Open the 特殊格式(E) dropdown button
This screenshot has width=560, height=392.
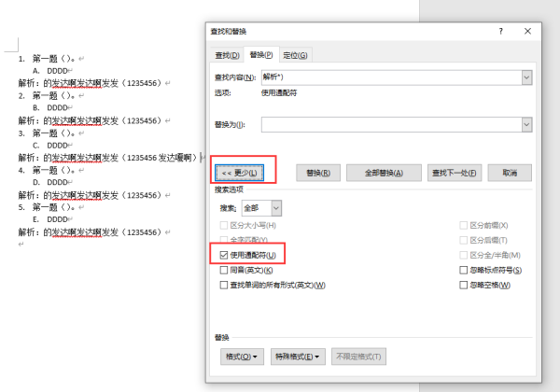click(298, 357)
